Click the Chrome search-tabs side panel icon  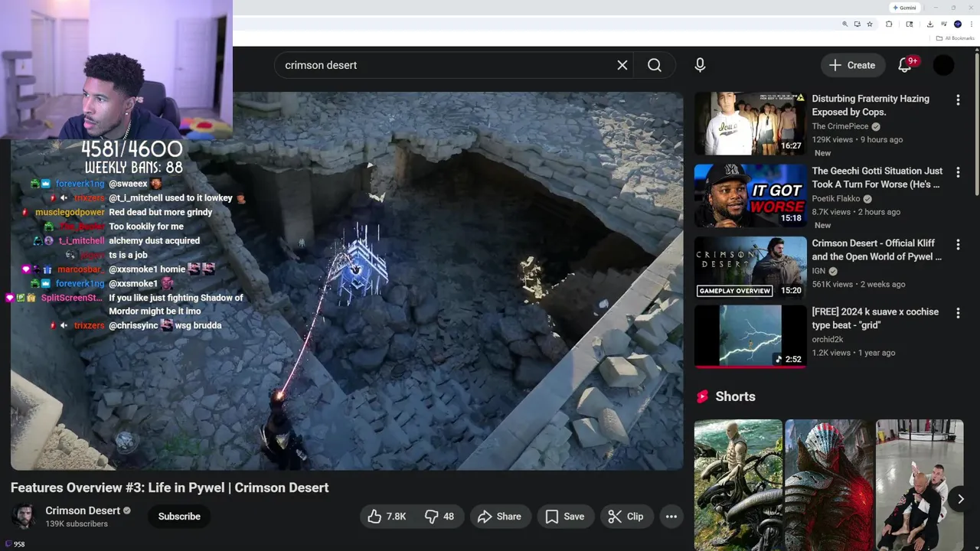910,24
